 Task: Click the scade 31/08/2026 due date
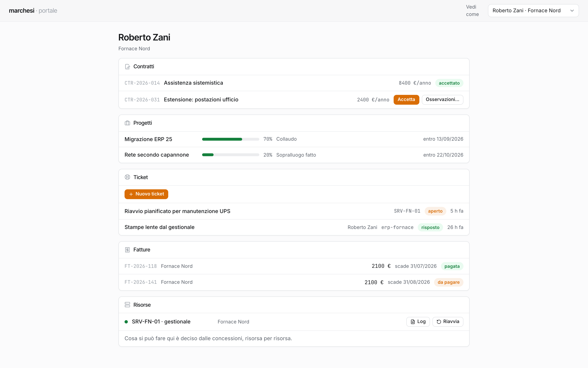[409, 282]
